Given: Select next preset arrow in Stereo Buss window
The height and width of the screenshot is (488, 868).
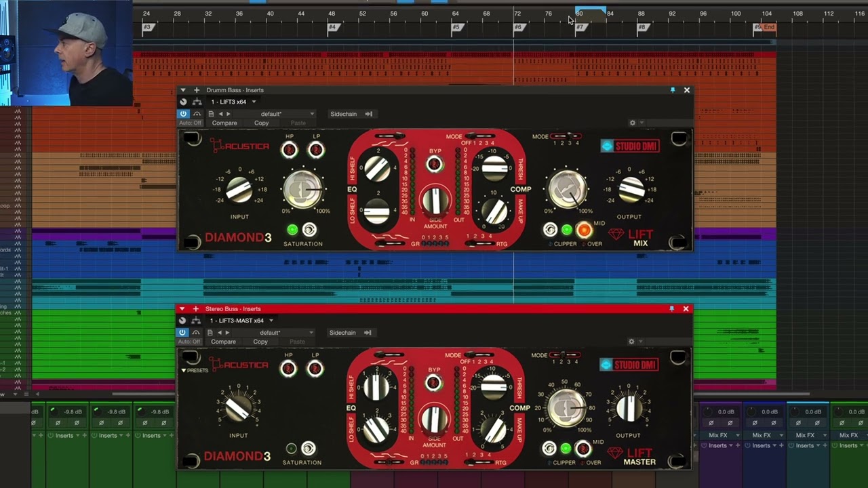Looking at the screenshot, I should [226, 333].
